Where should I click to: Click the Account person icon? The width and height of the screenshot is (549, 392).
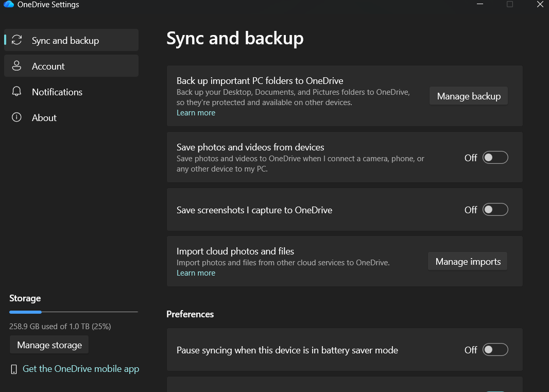click(x=16, y=66)
